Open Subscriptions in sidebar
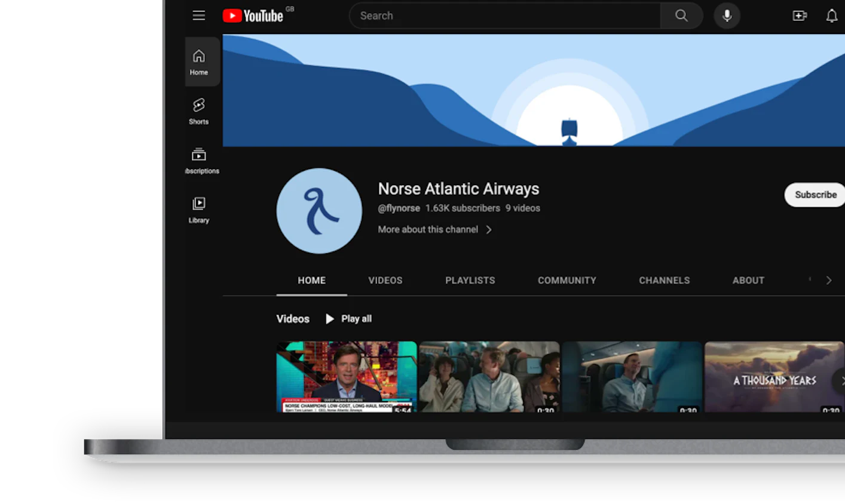The width and height of the screenshot is (845, 504). click(x=201, y=161)
